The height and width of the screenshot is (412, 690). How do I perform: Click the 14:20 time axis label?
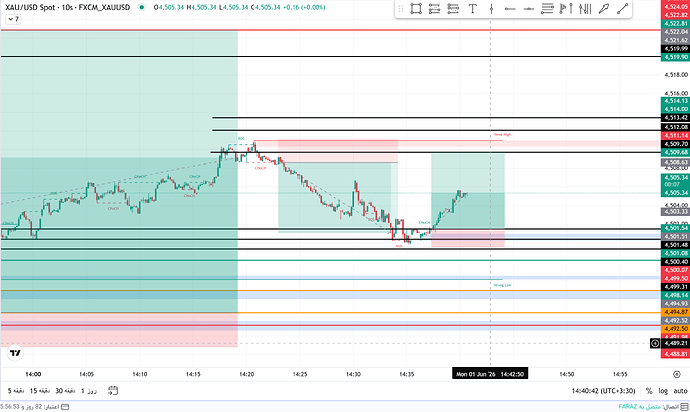click(x=246, y=374)
